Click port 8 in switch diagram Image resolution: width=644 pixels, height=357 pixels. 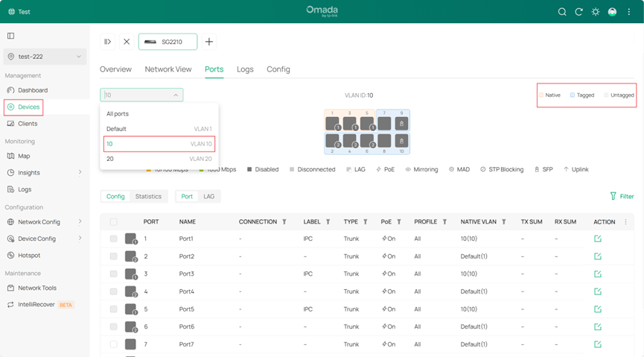coord(384,141)
